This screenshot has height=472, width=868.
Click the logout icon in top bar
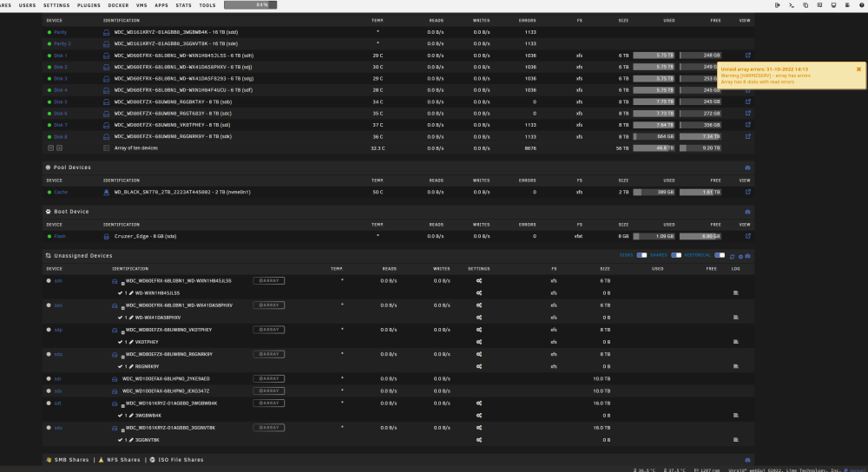click(x=777, y=5)
